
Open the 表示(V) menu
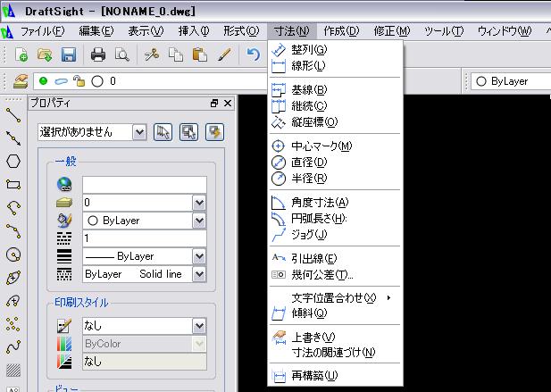(146, 31)
